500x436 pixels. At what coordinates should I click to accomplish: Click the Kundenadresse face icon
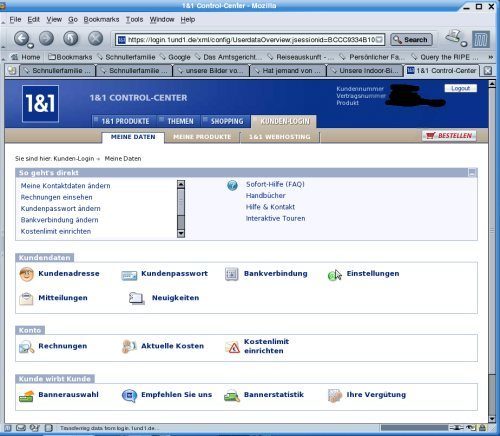[27, 274]
